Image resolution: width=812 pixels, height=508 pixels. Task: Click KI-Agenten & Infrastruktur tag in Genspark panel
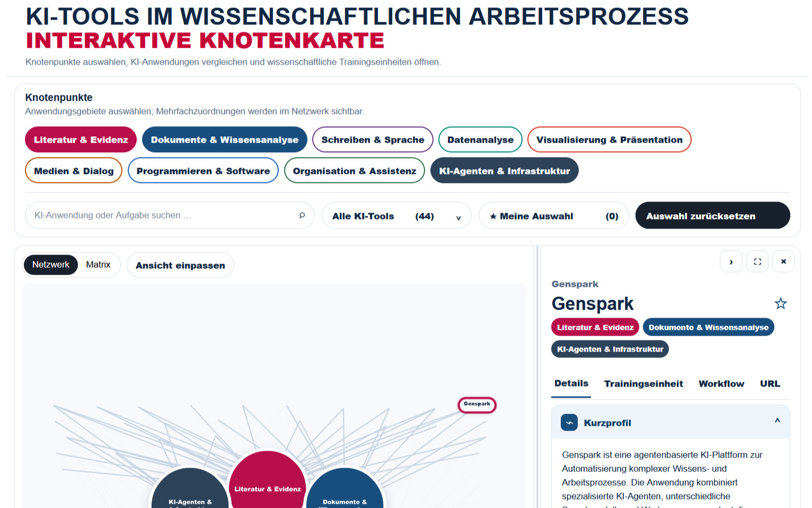point(610,349)
